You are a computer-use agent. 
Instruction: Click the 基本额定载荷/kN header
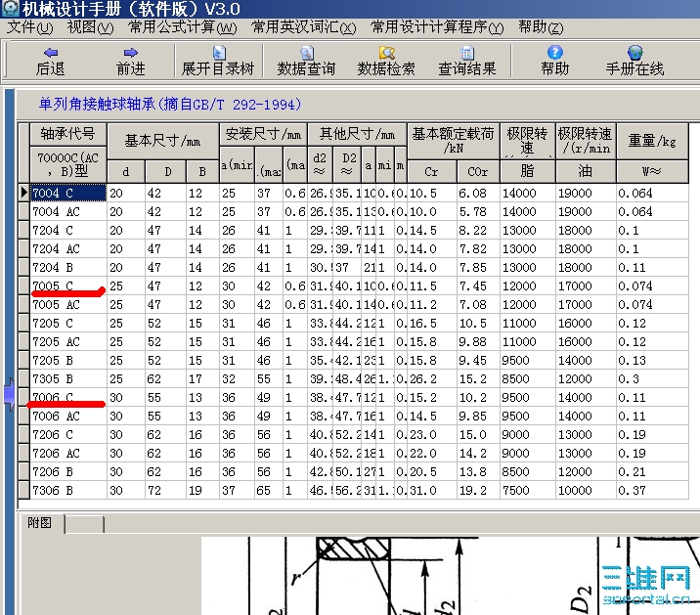[x=453, y=141]
